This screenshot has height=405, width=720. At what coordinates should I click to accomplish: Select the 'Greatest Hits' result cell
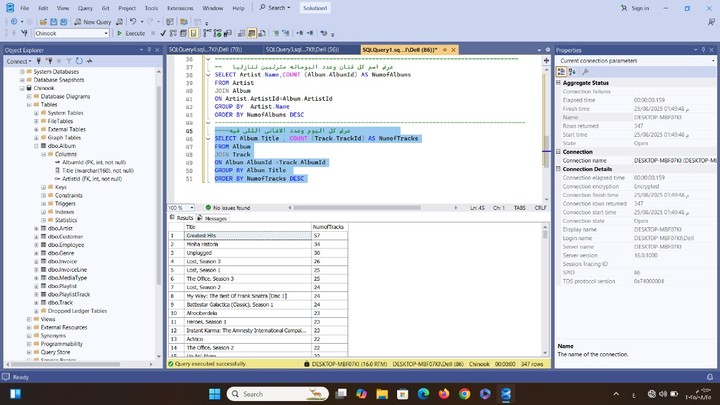click(248, 236)
